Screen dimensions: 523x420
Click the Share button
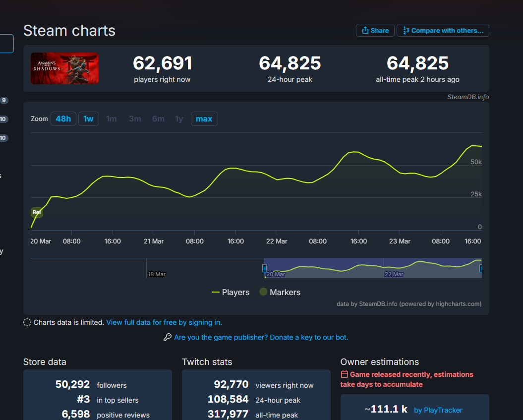pos(375,30)
